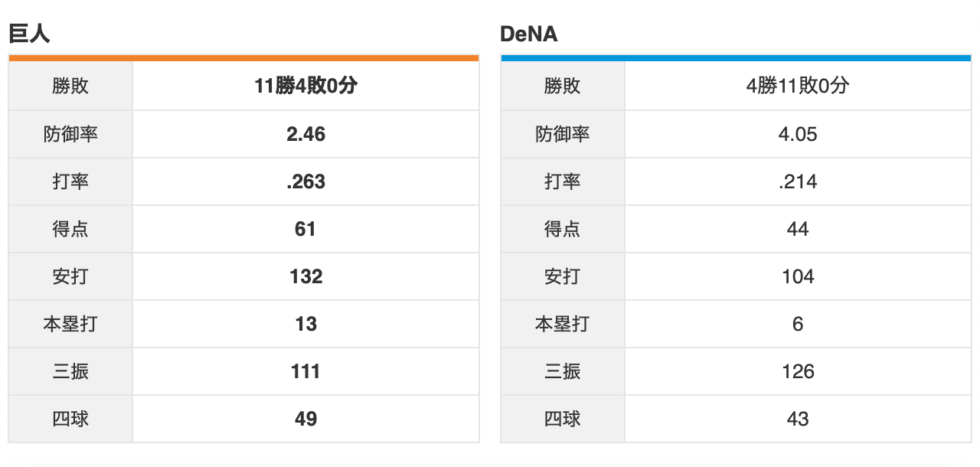Click the DeNA 防御率 value 4.05
The height and width of the screenshot is (467, 980).
click(x=798, y=134)
